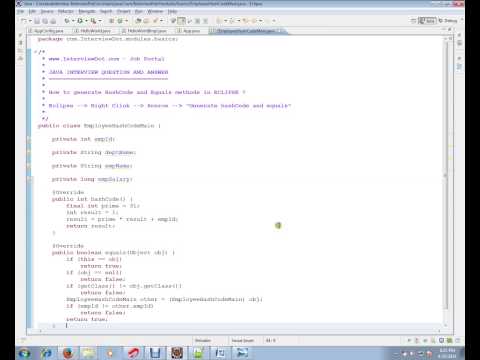Switch to the HelloWorld.java tab
Screen dimensions: 480x360
(x=93, y=31)
